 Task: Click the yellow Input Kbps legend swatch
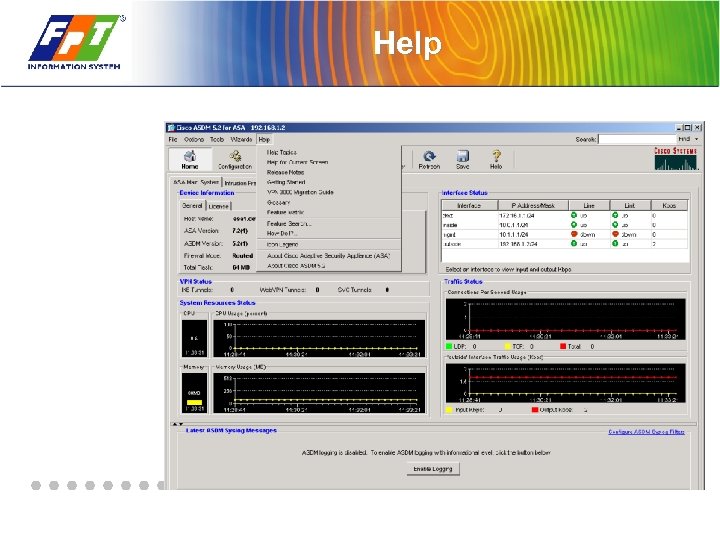coord(449,409)
